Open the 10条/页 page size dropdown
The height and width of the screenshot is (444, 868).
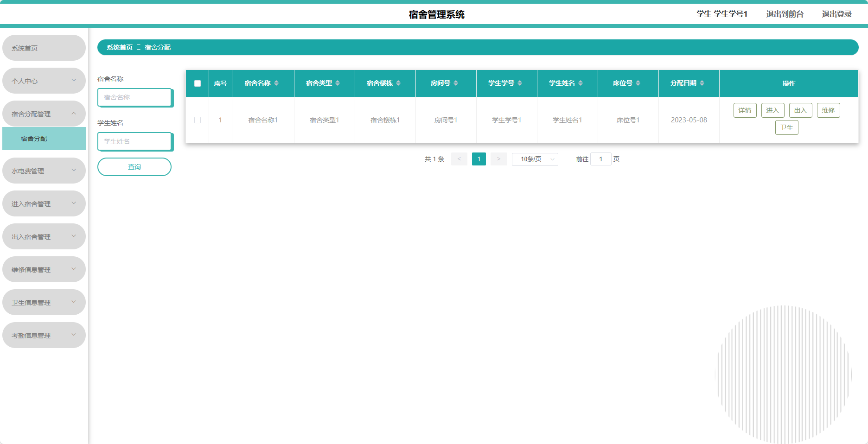pos(535,159)
